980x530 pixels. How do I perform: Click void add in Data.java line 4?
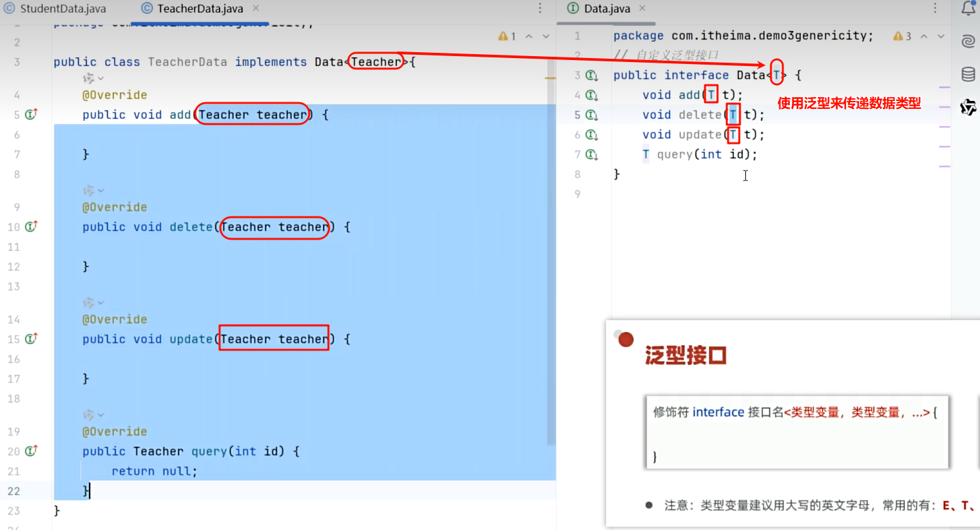click(671, 95)
